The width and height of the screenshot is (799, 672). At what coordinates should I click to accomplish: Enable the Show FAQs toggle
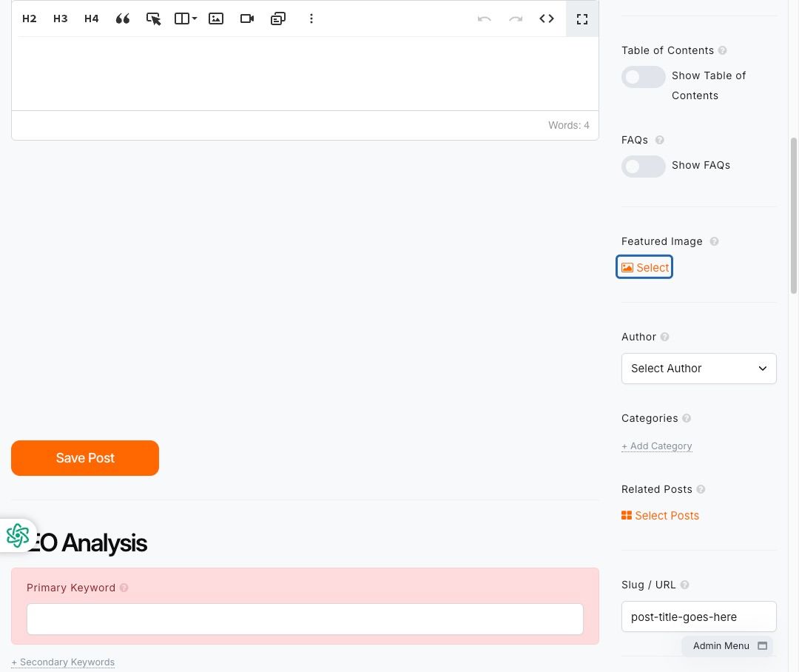click(643, 167)
